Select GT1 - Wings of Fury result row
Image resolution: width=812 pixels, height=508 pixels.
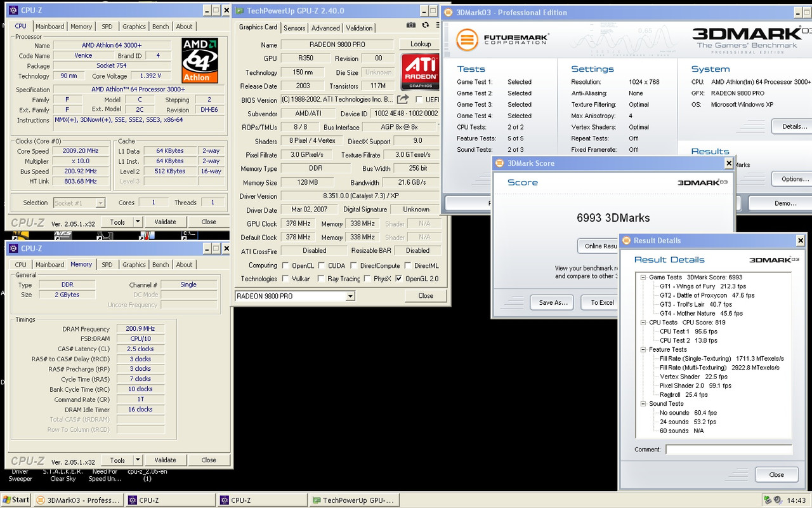[x=703, y=286]
